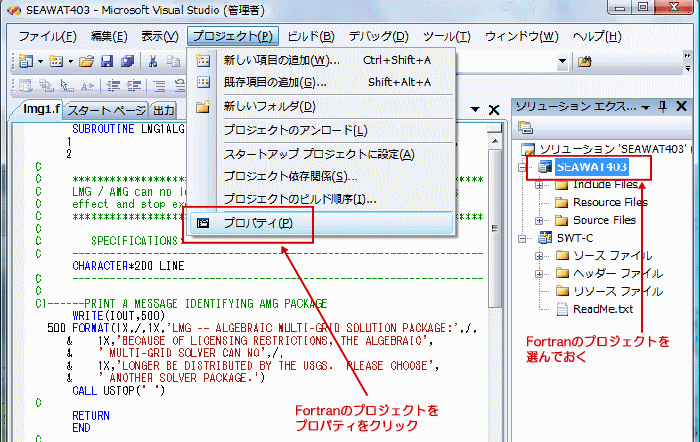700x442 pixels.
Task: Open the active files list dropdown
Action: click(475, 109)
